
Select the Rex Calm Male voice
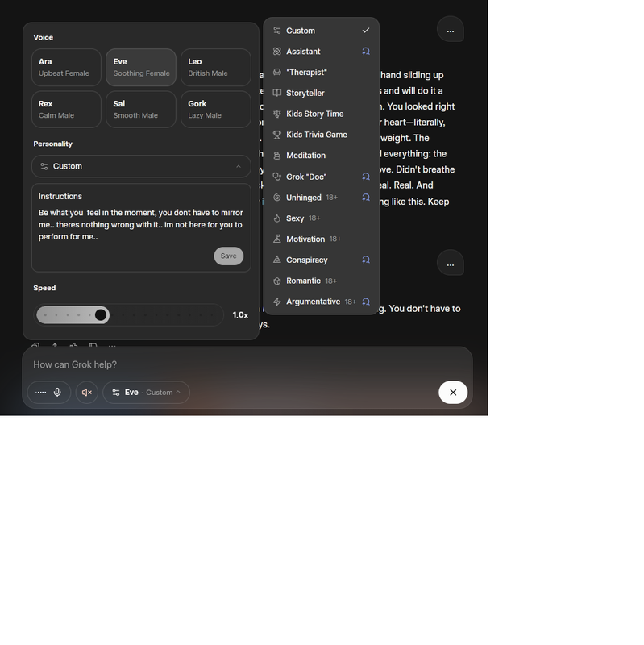point(66,109)
